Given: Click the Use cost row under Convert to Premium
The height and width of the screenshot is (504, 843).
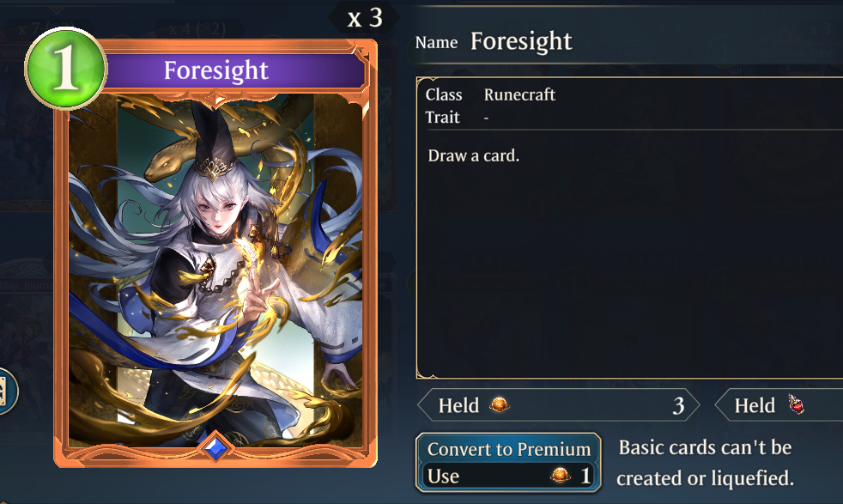Looking at the screenshot, I should click(508, 476).
